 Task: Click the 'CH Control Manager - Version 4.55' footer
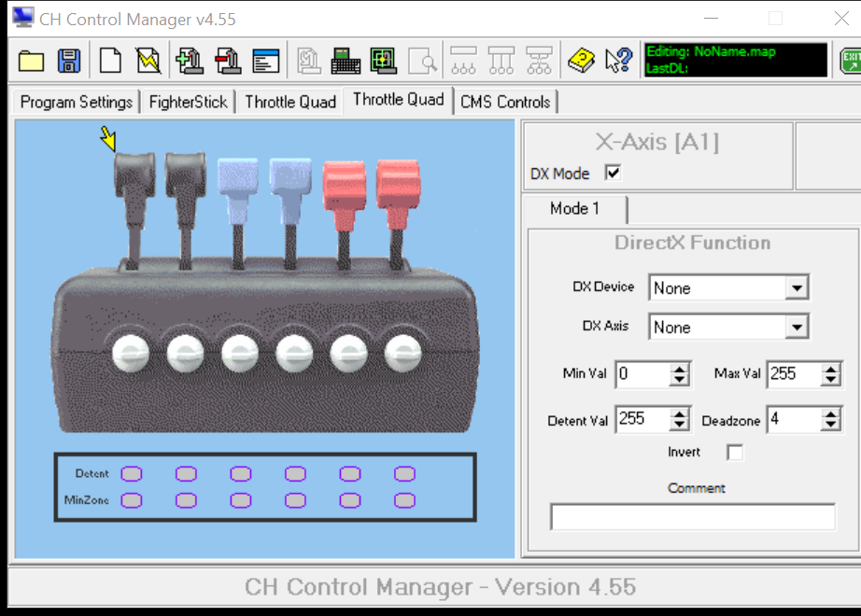click(440, 587)
